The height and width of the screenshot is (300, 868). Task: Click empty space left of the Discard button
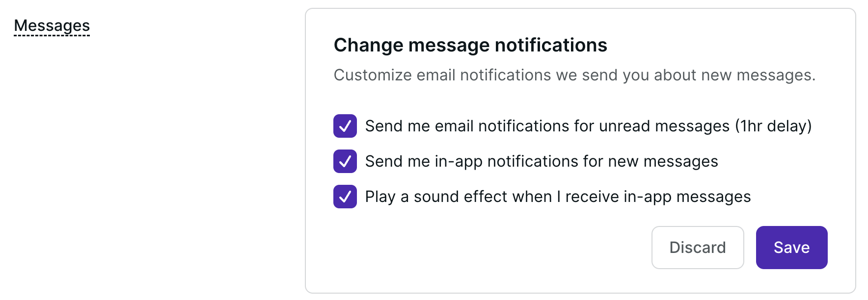tap(491, 248)
